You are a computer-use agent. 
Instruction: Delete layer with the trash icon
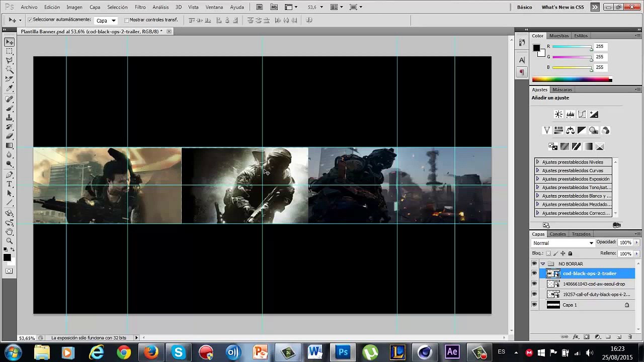630,337
